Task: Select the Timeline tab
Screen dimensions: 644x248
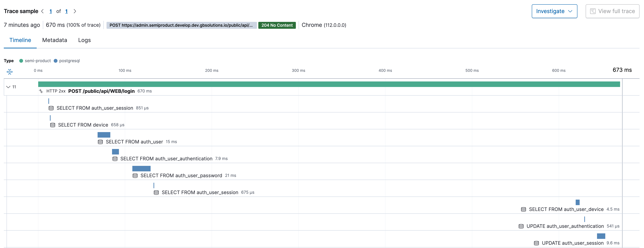Action: [20, 40]
